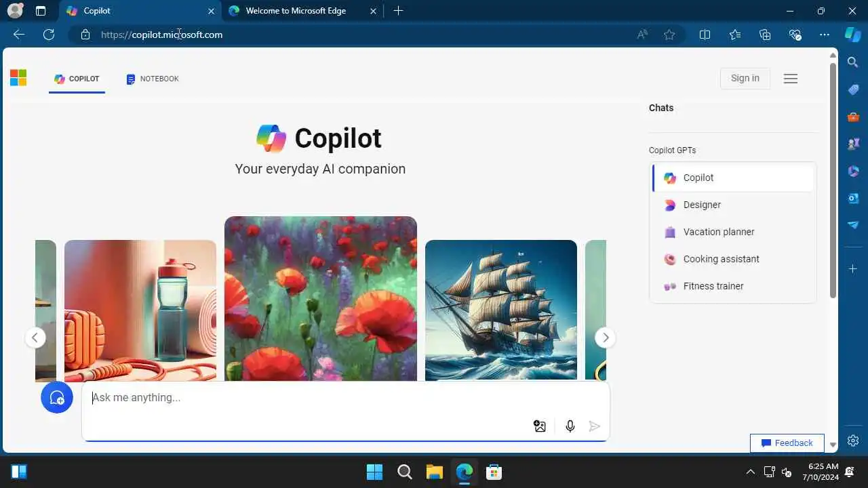Open the hamburger menu next to Sign in

(791, 79)
